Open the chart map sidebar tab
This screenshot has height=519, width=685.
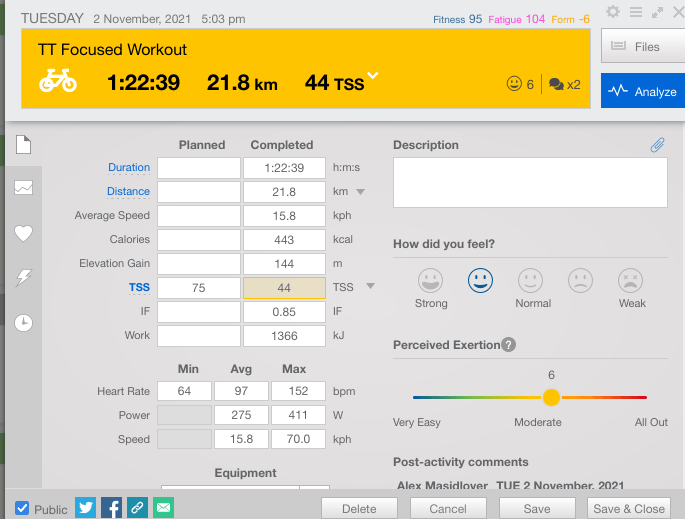pos(24,188)
